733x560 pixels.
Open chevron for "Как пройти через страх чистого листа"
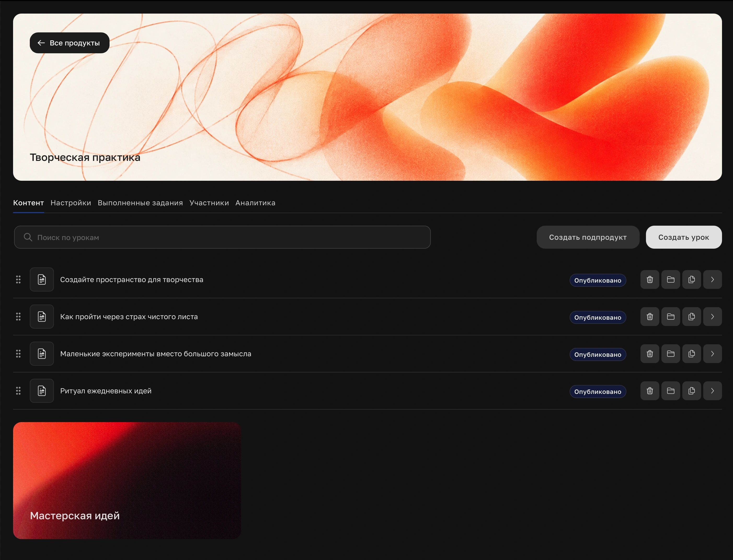pyautogui.click(x=712, y=316)
